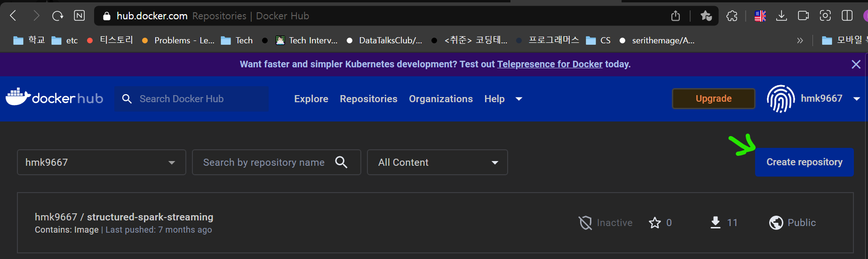Open the Repositories tab
The image size is (868, 259).
click(x=368, y=99)
